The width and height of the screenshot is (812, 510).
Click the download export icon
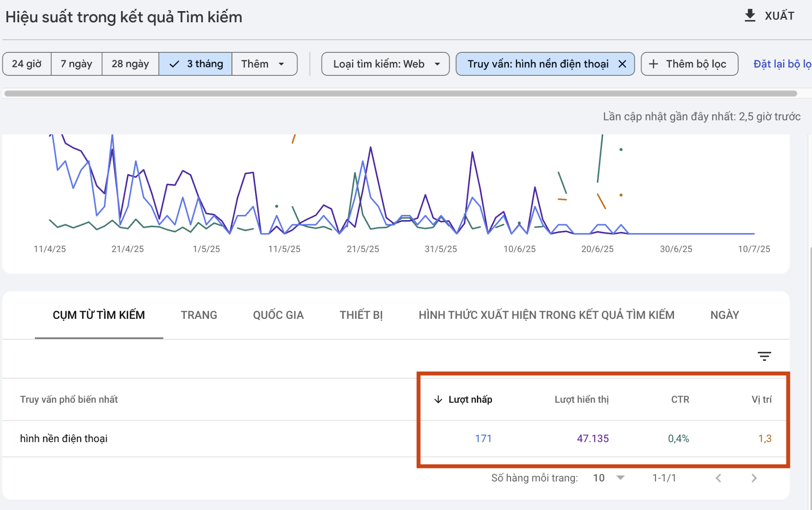(749, 16)
